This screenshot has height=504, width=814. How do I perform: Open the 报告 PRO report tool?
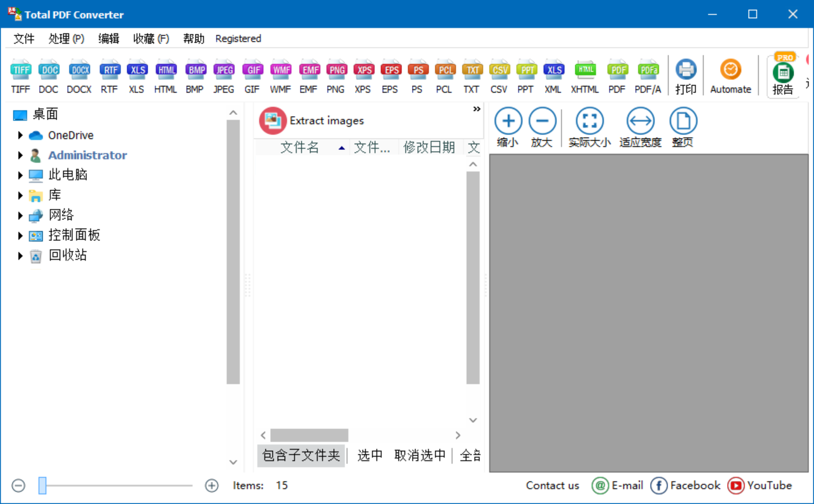[783, 76]
